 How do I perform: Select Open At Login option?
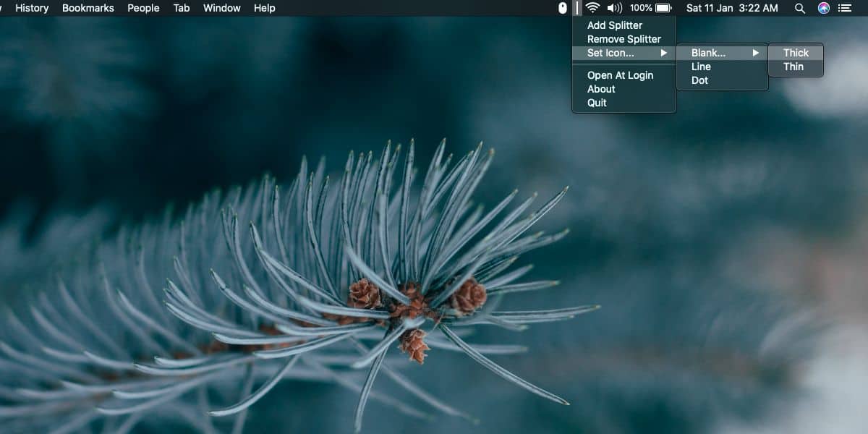(624, 75)
